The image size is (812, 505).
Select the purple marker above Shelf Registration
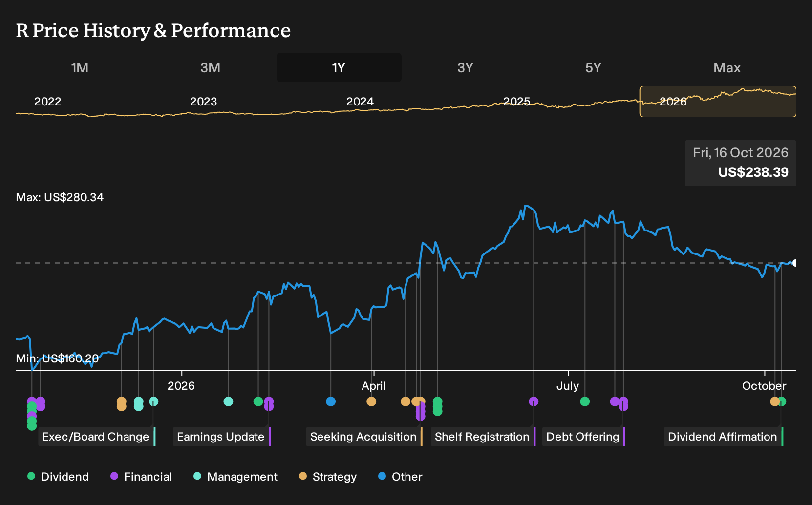point(534,401)
